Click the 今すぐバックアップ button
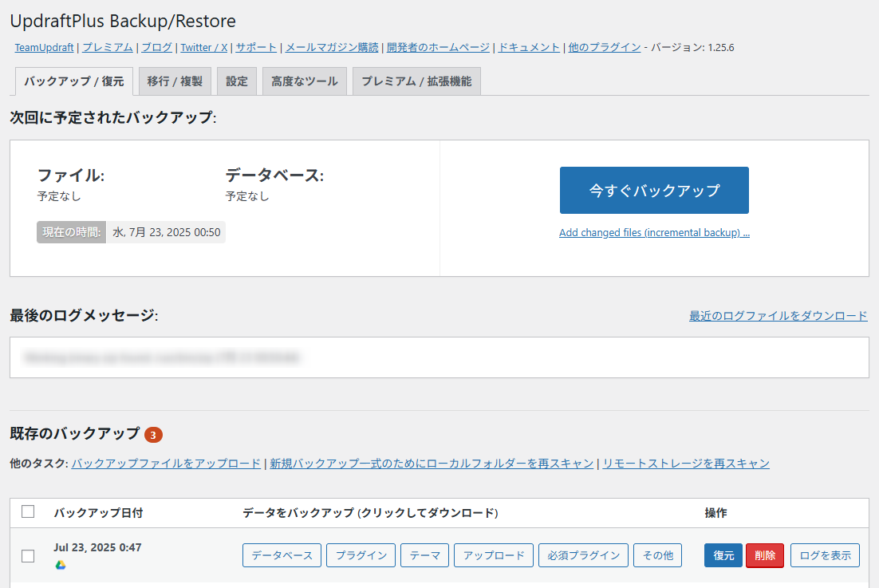This screenshot has height=588, width=879. coord(654,190)
